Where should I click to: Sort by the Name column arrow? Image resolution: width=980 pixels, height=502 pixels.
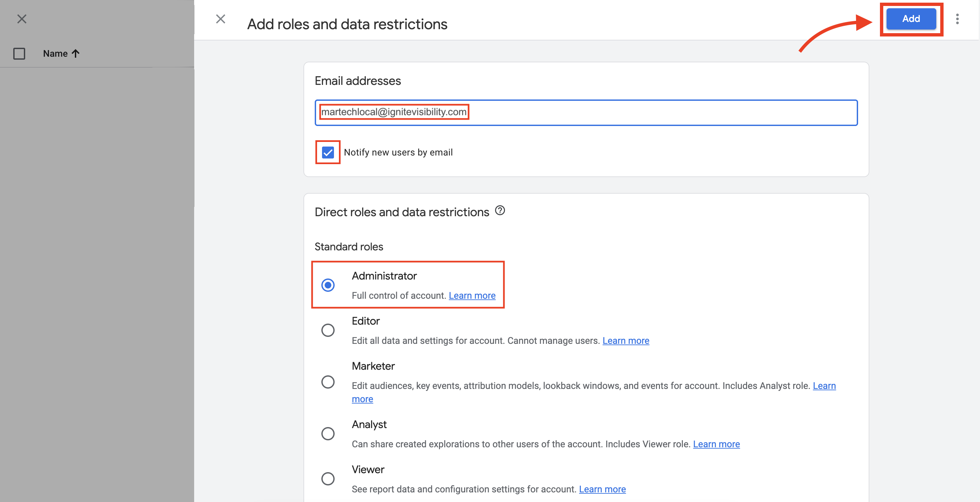click(75, 53)
